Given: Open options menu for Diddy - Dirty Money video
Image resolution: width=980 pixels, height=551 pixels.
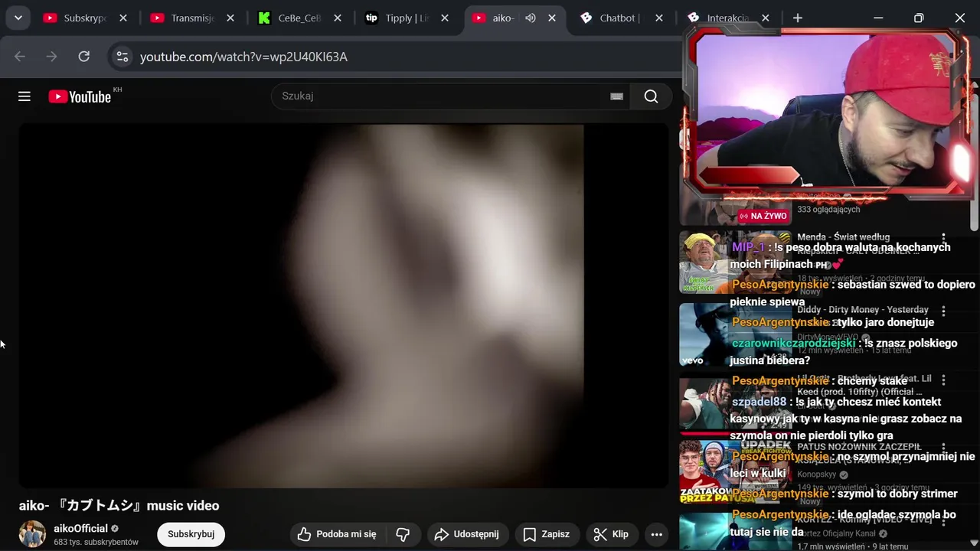Looking at the screenshot, I should coord(943,311).
